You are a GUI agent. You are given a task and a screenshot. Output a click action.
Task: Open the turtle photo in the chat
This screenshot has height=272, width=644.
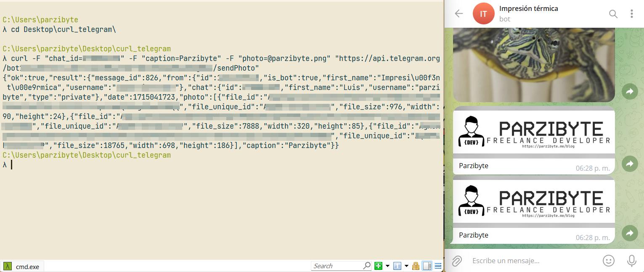pyautogui.click(x=534, y=65)
